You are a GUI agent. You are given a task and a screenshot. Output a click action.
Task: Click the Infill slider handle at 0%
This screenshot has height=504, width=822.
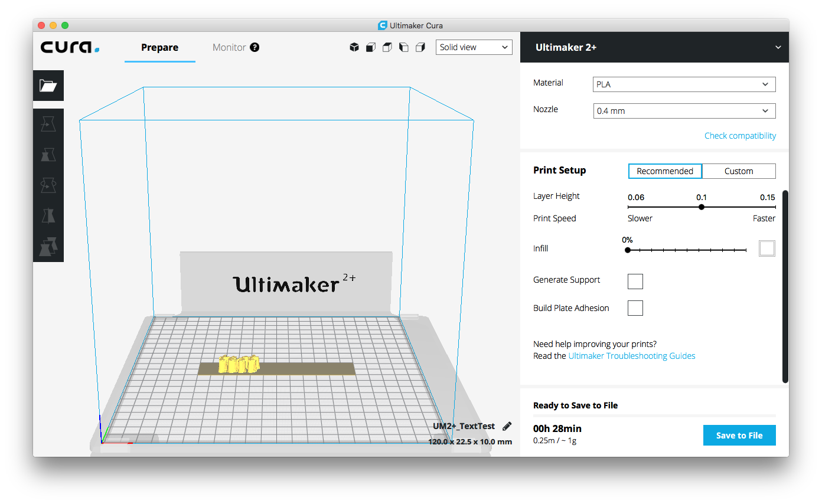pos(628,250)
